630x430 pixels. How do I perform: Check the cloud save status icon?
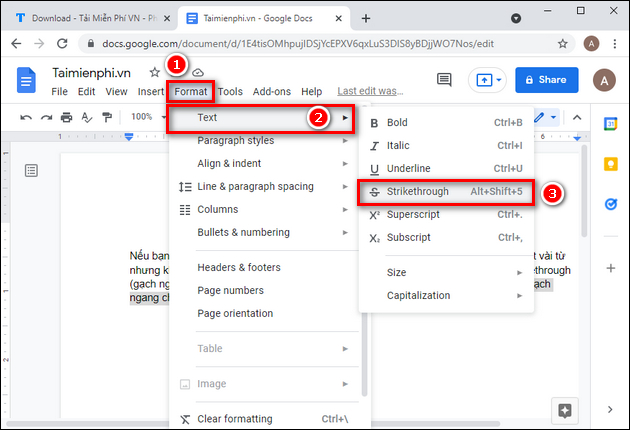point(198,73)
